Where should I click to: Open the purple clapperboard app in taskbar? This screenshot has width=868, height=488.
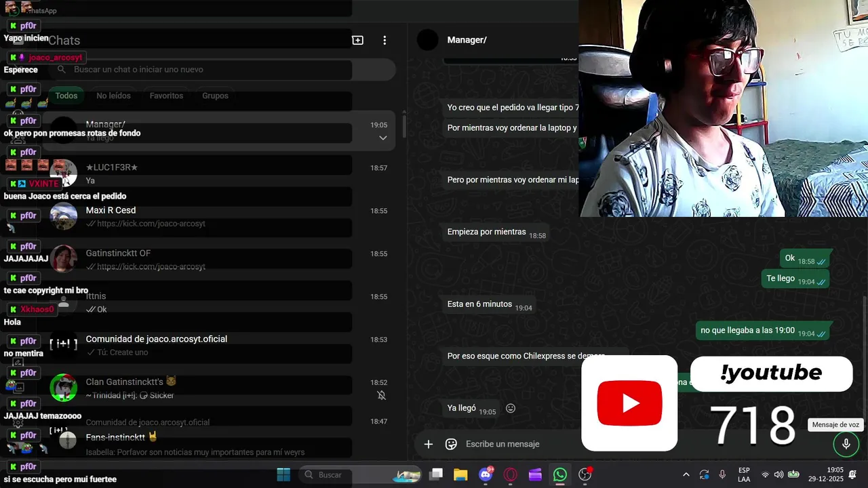coord(535,474)
